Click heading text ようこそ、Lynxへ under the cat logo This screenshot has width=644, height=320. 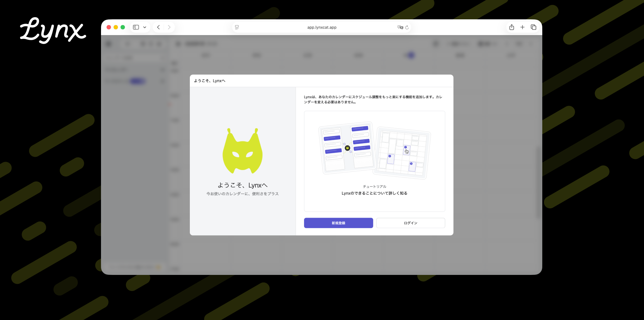tap(242, 185)
